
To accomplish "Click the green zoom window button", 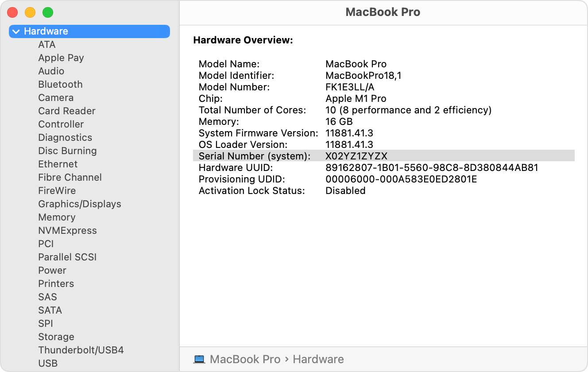I will (48, 12).
